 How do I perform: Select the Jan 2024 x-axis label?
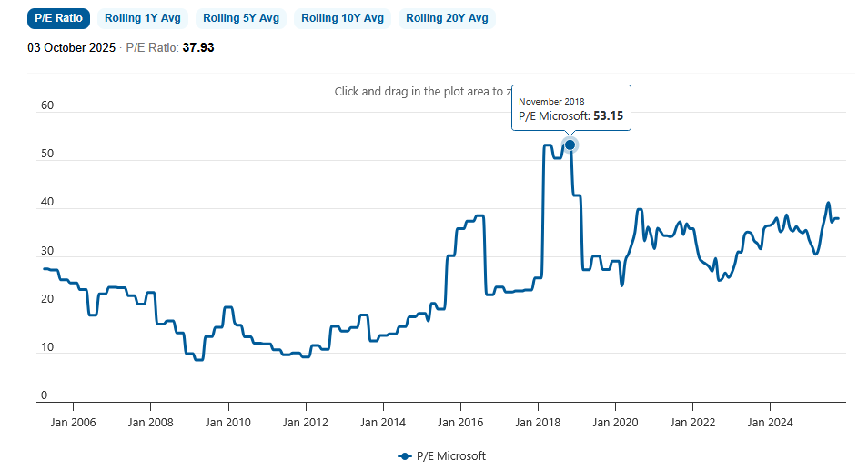click(770, 422)
